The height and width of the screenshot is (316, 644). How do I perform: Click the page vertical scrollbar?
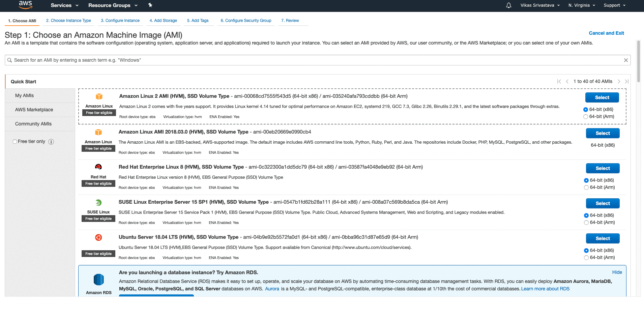click(x=638, y=62)
